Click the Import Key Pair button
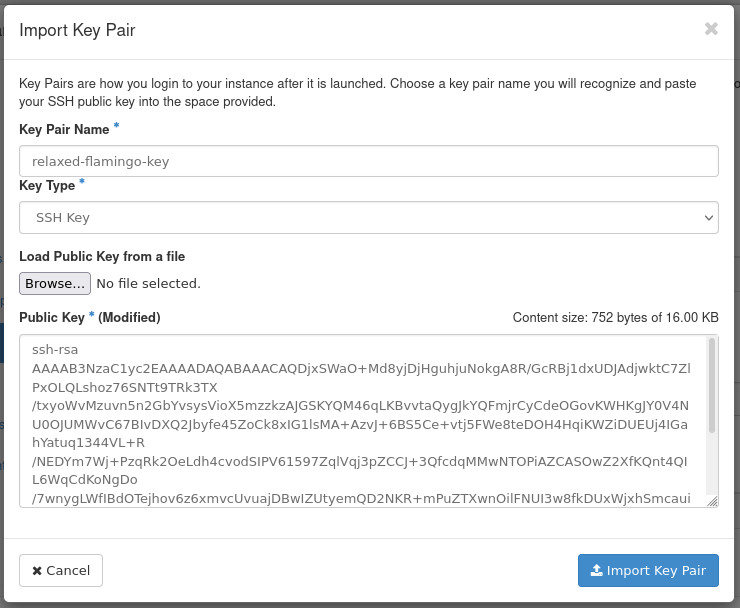740x608 pixels. tap(648, 571)
